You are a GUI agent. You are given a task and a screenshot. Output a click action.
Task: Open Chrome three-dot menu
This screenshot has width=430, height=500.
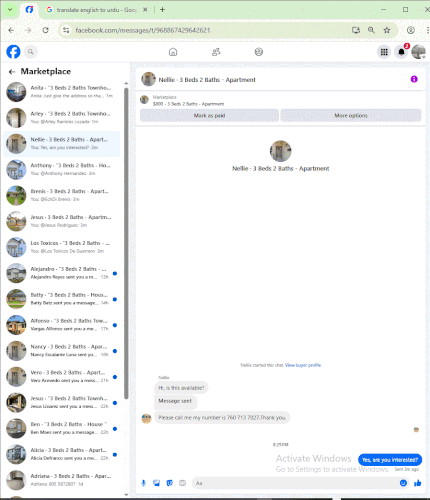click(x=427, y=30)
